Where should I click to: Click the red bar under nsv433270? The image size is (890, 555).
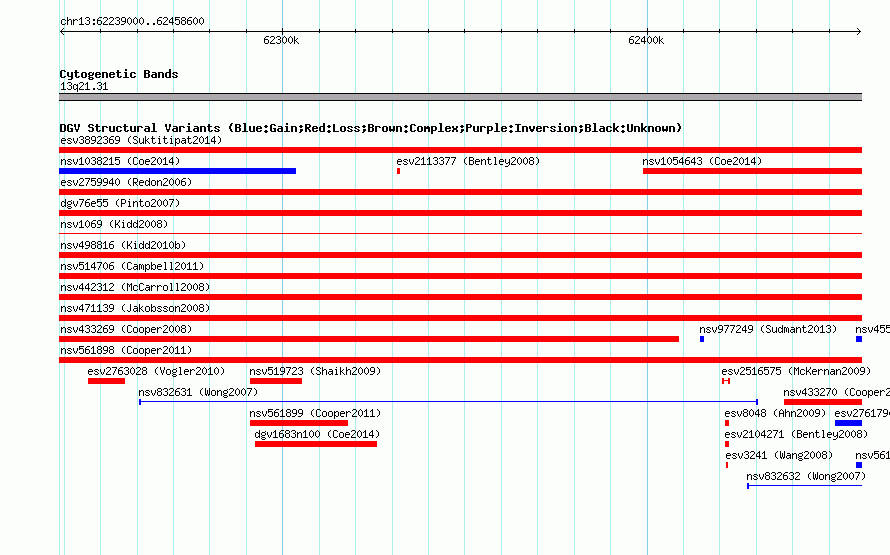click(823, 402)
